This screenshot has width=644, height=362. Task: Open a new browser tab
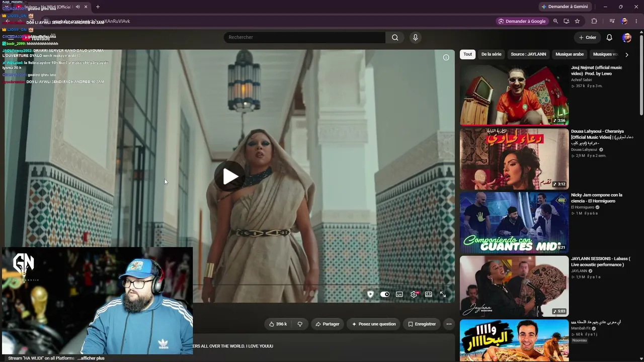pos(98,7)
